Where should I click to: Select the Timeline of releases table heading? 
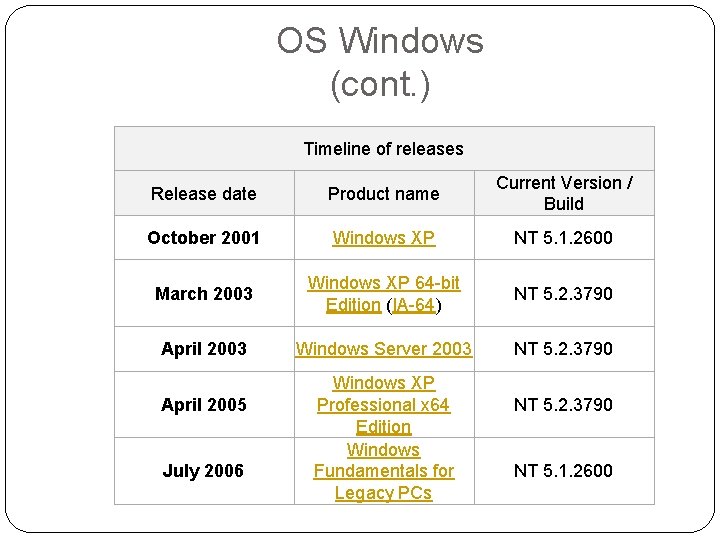(x=383, y=149)
